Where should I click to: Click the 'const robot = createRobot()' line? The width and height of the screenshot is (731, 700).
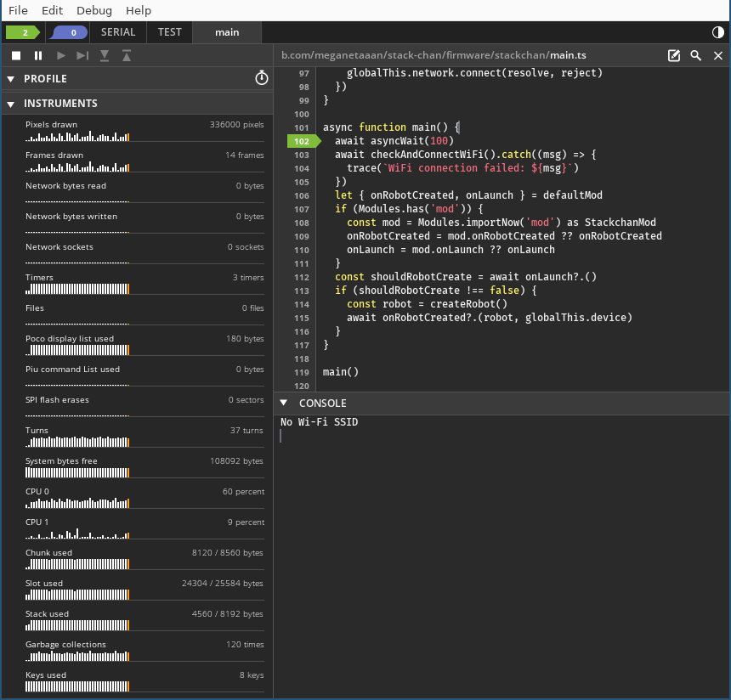click(x=427, y=304)
